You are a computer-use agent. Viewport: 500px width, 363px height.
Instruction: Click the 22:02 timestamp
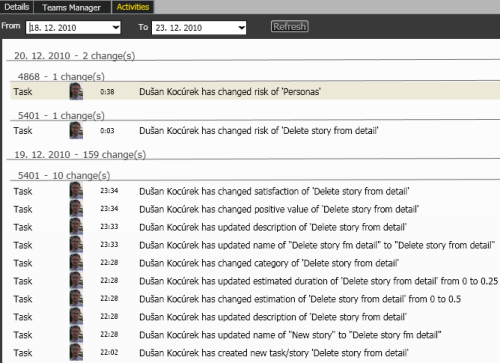tap(109, 352)
